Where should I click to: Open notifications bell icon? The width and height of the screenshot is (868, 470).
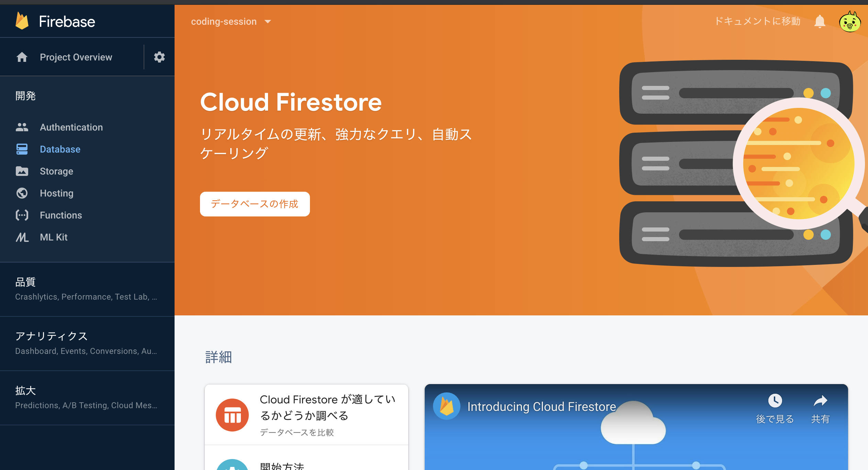coord(820,22)
